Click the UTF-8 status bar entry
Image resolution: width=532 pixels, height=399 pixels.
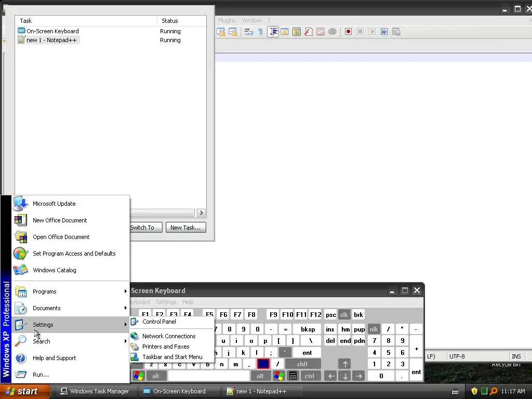(x=457, y=356)
